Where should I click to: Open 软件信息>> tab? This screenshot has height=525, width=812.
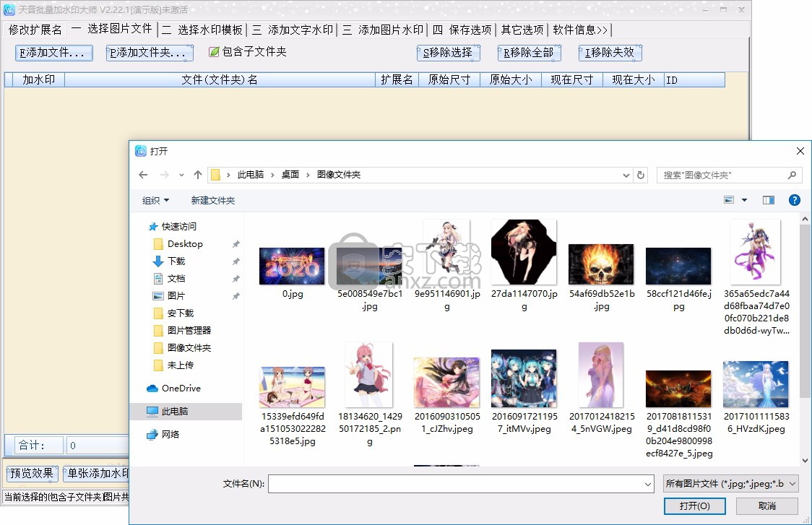tap(580, 30)
